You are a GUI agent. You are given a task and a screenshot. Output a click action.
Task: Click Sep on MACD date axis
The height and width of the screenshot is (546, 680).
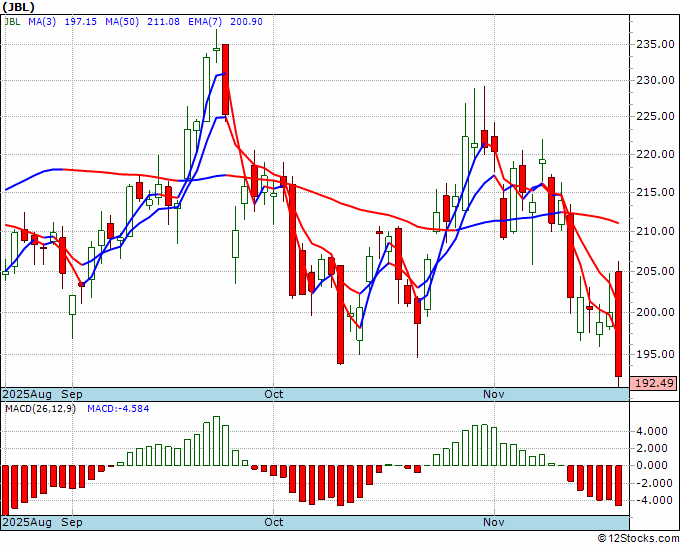[x=72, y=522]
